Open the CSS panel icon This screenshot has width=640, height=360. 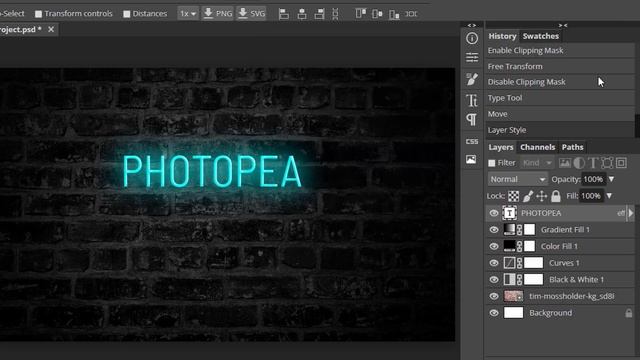tap(472, 141)
